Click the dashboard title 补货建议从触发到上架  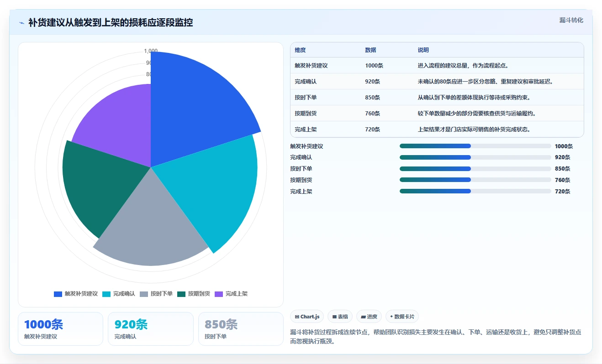111,22
